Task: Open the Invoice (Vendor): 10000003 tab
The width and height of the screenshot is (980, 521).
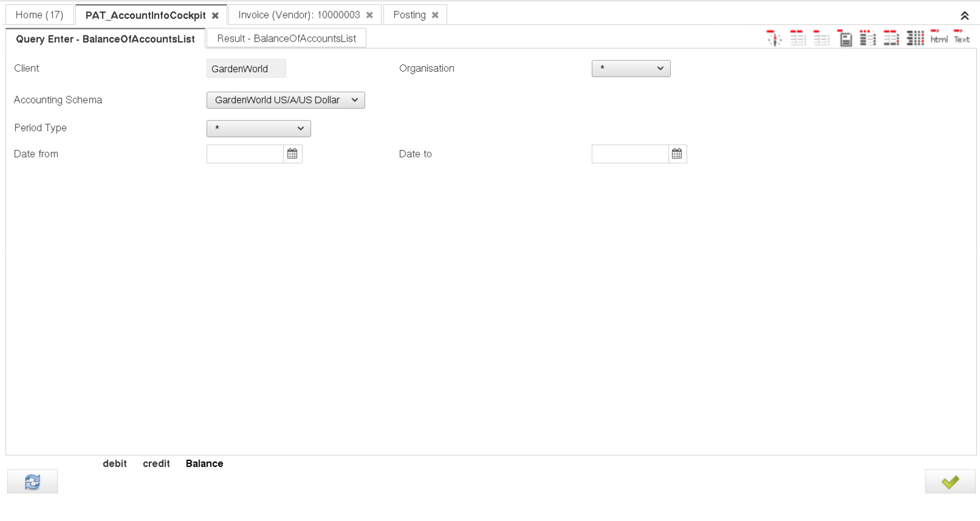Action: 299,15
